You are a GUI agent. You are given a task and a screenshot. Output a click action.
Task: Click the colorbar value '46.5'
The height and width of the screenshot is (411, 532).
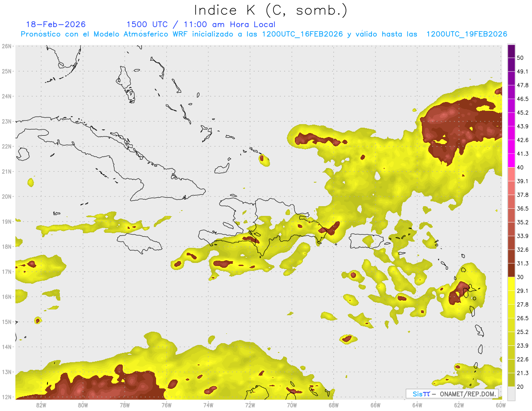(x=522, y=99)
